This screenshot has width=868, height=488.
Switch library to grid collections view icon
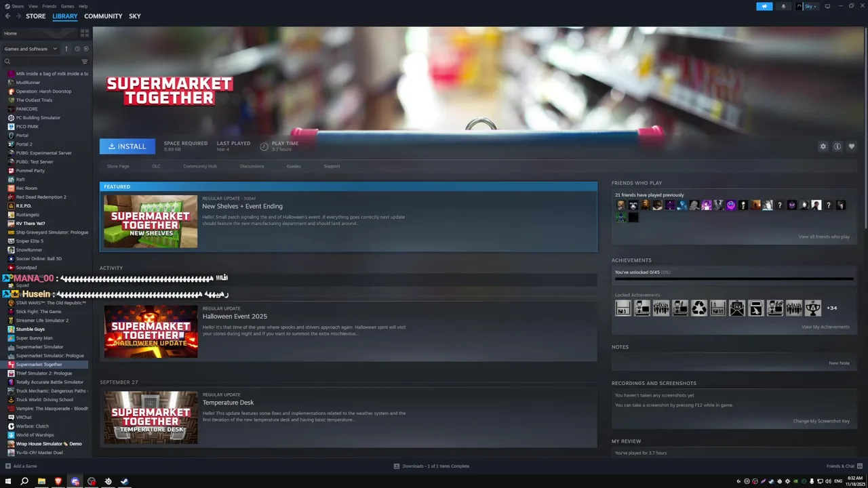click(x=85, y=33)
